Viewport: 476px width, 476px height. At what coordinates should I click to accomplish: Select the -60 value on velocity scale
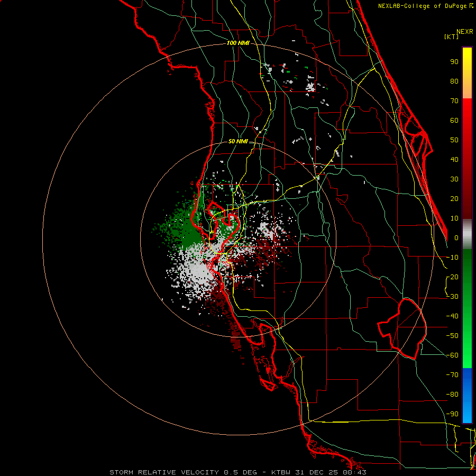click(452, 355)
